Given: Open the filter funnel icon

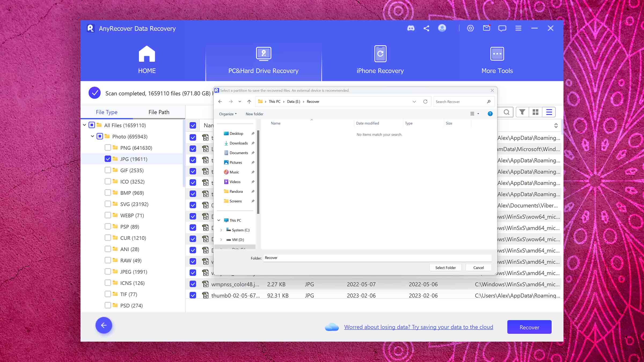Looking at the screenshot, I should click(522, 112).
